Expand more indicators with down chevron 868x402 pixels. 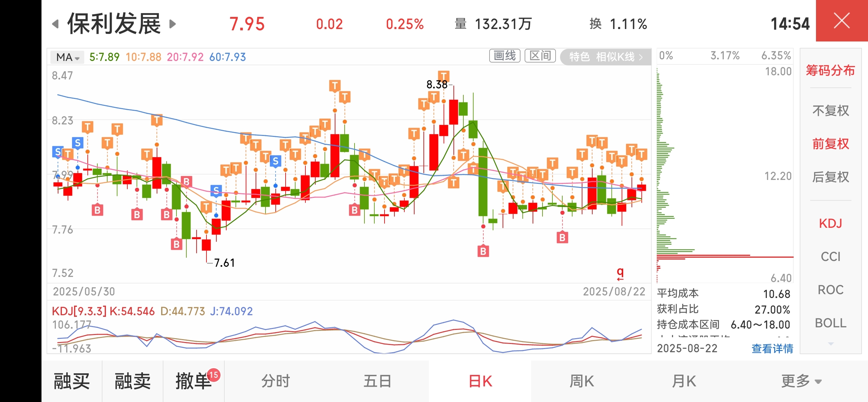pos(831,344)
